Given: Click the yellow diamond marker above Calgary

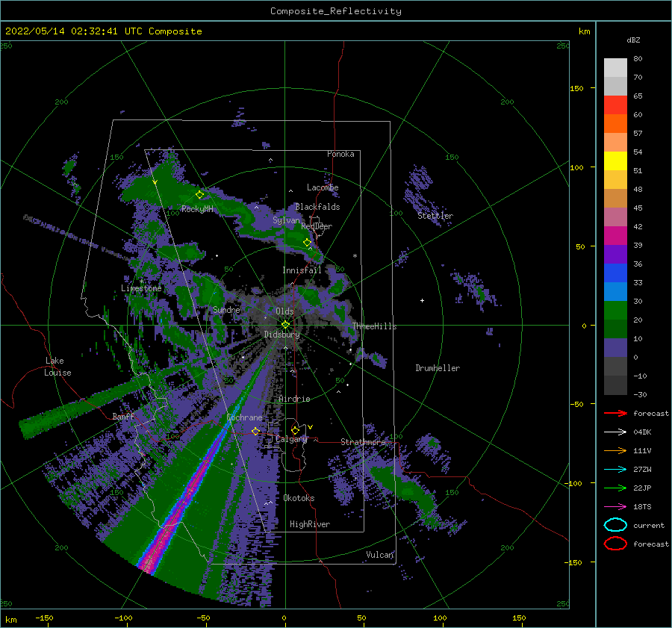Looking at the screenshot, I should (295, 430).
